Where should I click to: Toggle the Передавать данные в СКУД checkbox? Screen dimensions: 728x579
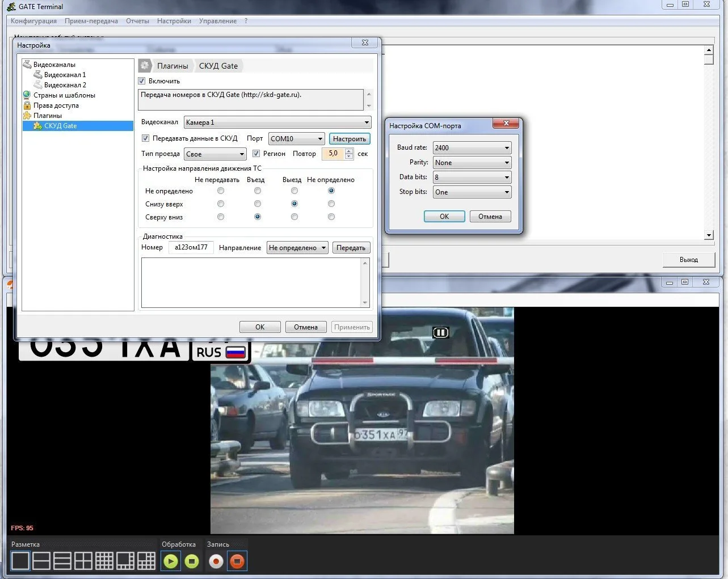tap(145, 138)
